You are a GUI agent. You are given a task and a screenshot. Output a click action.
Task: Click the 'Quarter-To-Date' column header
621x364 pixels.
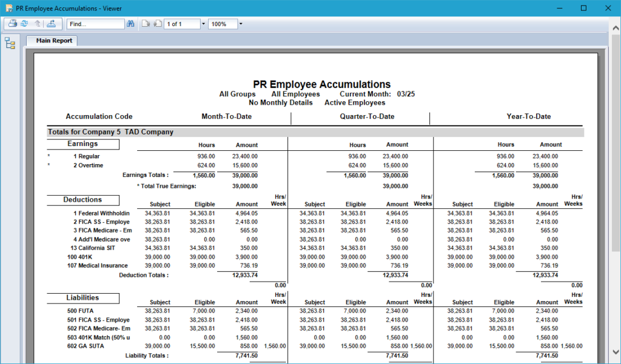tap(367, 116)
